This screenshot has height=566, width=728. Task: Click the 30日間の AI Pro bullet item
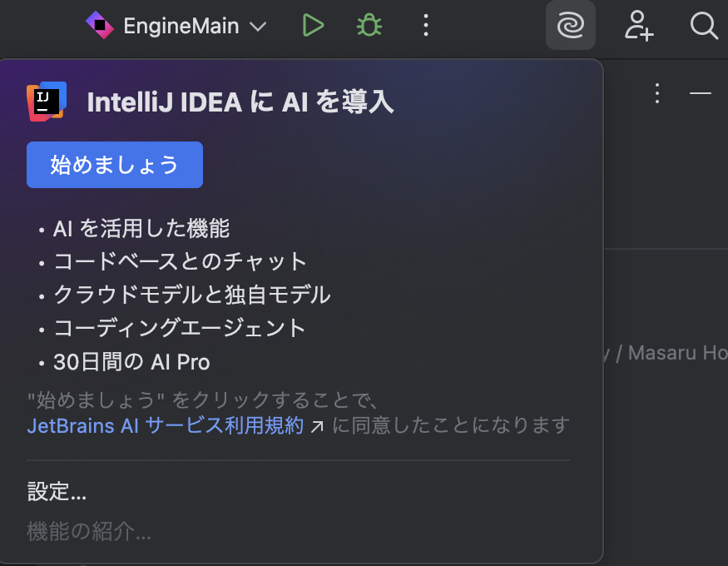click(x=131, y=362)
